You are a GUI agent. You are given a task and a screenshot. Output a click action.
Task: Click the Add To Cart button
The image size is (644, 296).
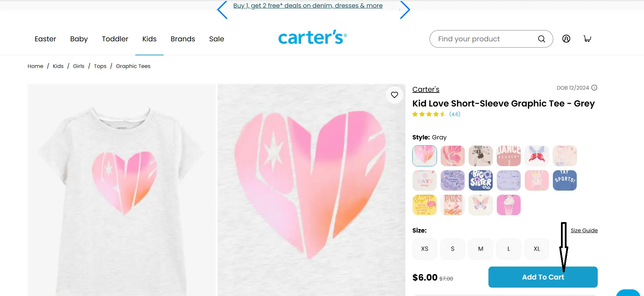click(543, 277)
